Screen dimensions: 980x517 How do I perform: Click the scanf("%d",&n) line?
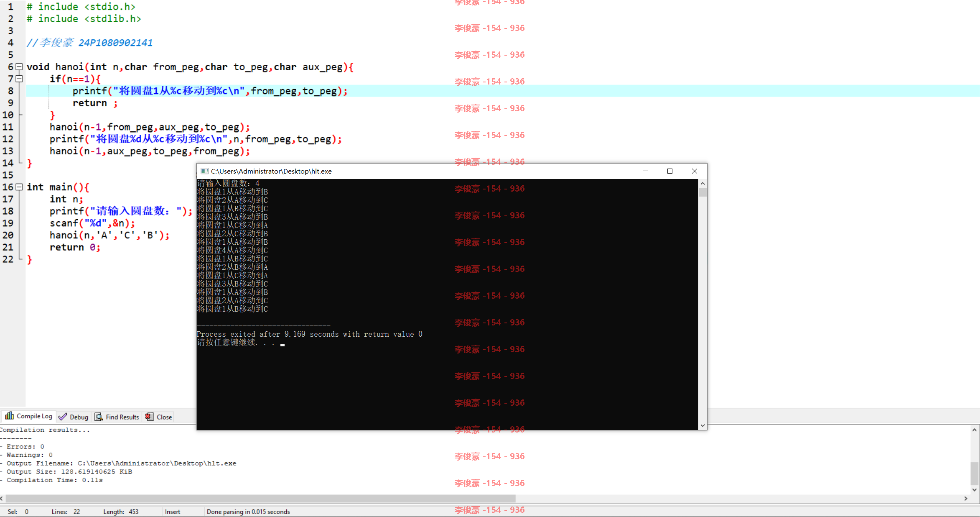(92, 223)
